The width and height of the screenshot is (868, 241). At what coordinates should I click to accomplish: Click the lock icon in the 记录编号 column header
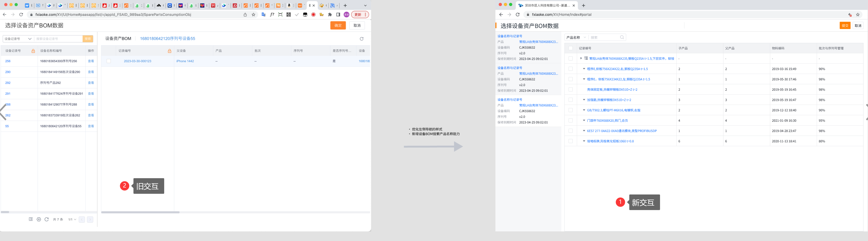click(x=170, y=51)
